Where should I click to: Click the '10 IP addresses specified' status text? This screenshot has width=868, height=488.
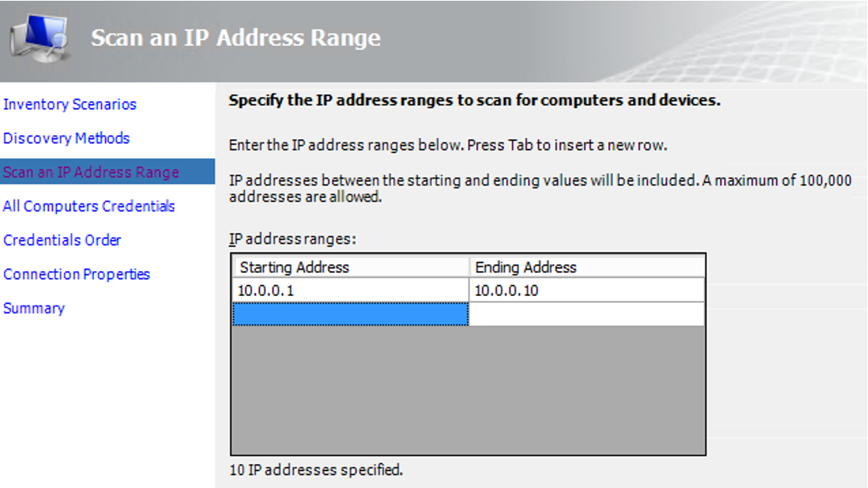click(316, 470)
